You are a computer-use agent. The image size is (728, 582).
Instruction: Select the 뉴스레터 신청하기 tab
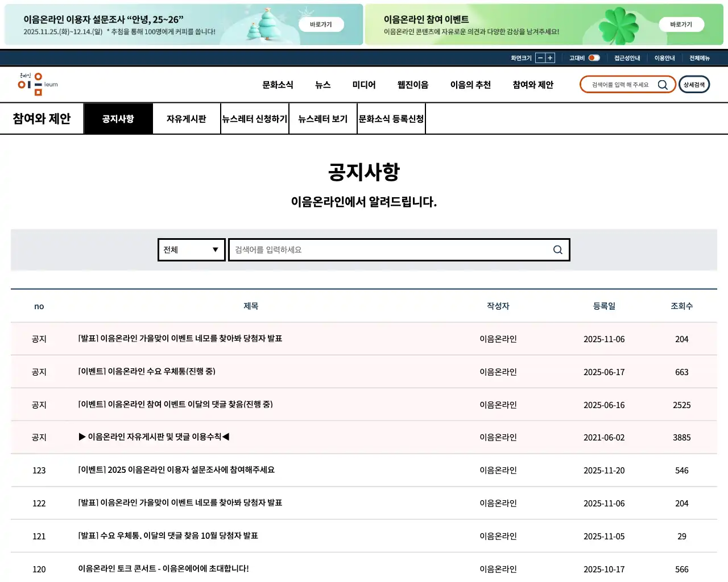[x=254, y=118]
